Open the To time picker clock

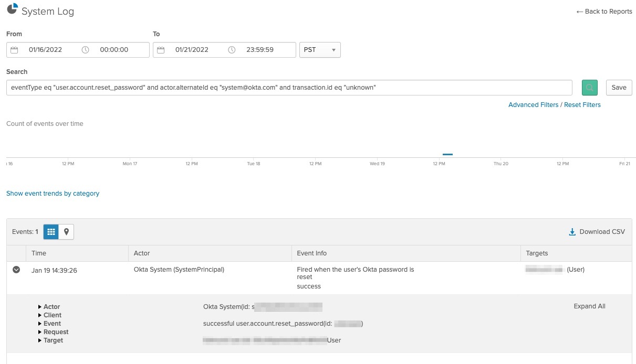231,49
